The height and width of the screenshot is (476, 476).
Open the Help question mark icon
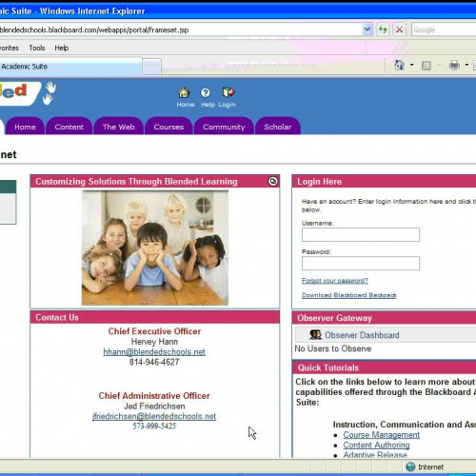pyautogui.click(x=206, y=92)
